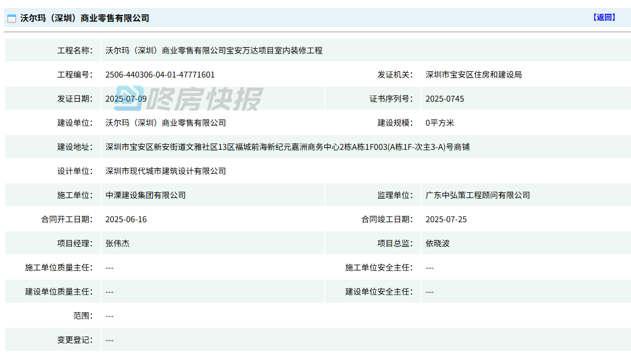Select the 建设单位安全主任 label

[379, 292]
